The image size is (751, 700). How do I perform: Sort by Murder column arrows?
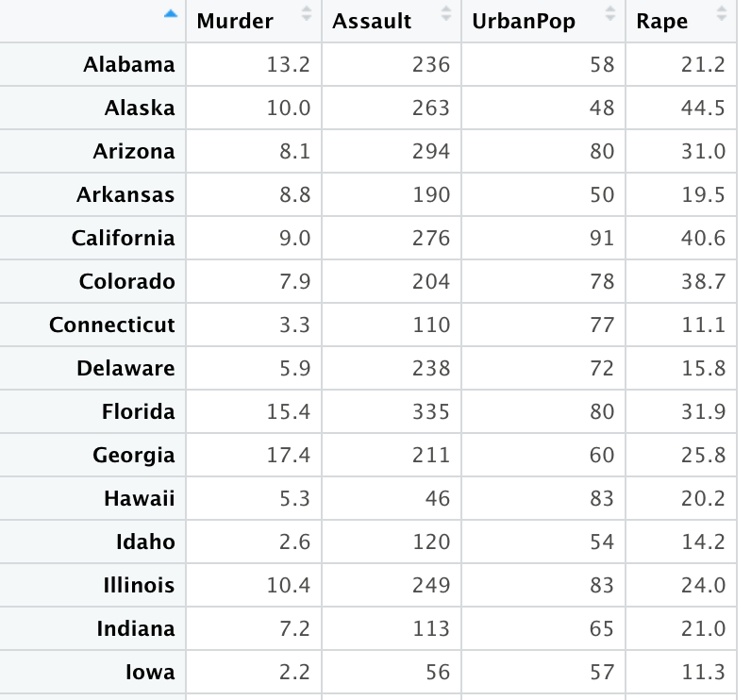(x=307, y=14)
